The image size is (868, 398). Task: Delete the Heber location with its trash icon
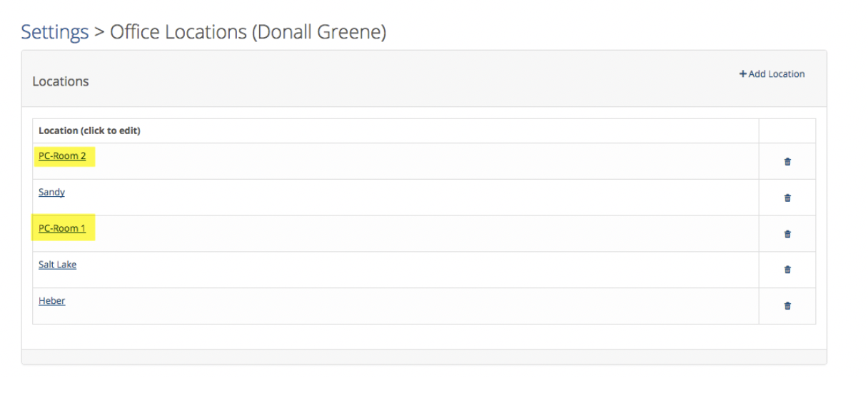click(787, 306)
